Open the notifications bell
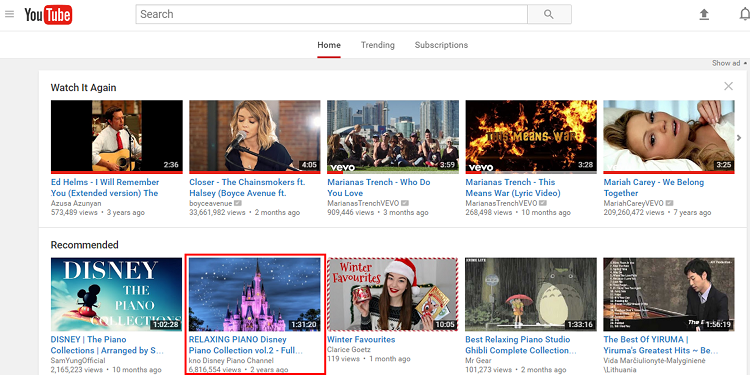Image resolution: width=750 pixels, height=375 pixels. [x=744, y=15]
